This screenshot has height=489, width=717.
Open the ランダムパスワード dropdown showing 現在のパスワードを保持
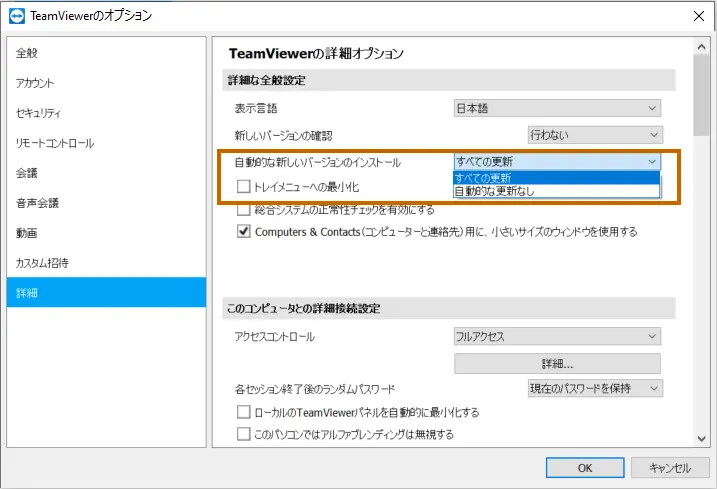(595, 388)
